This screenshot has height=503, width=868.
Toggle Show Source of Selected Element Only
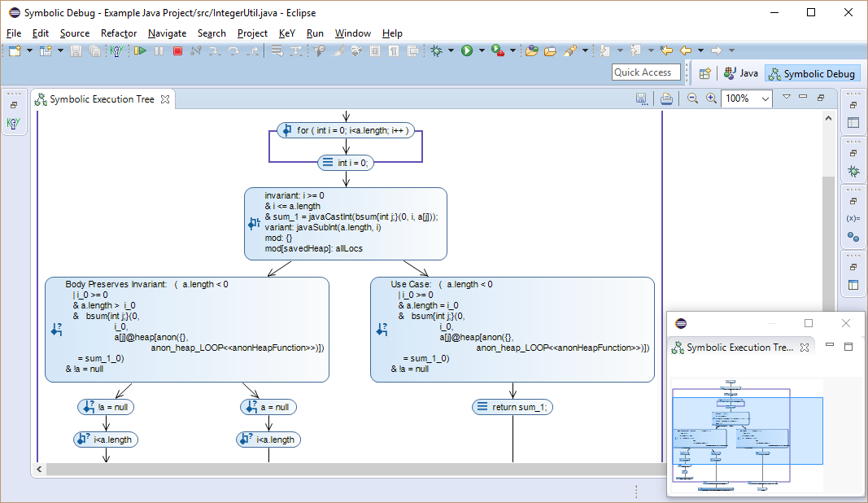pyautogui.click(x=412, y=51)
